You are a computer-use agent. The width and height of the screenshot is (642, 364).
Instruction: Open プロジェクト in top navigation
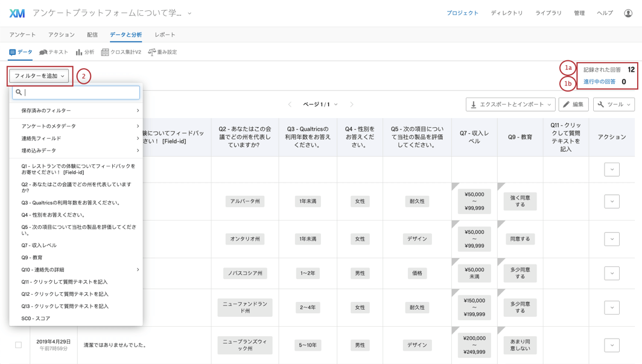pos(462,13)
